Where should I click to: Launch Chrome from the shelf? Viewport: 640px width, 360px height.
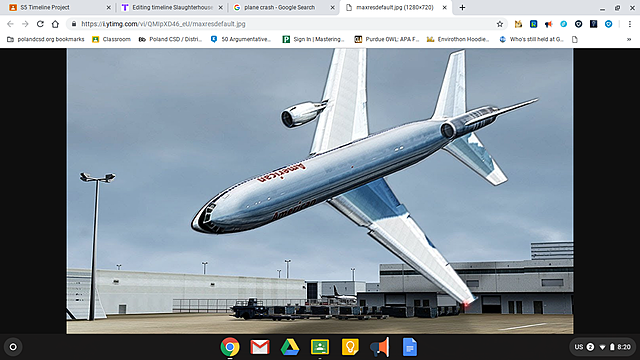pyautogui.click(x=230, y=347)
